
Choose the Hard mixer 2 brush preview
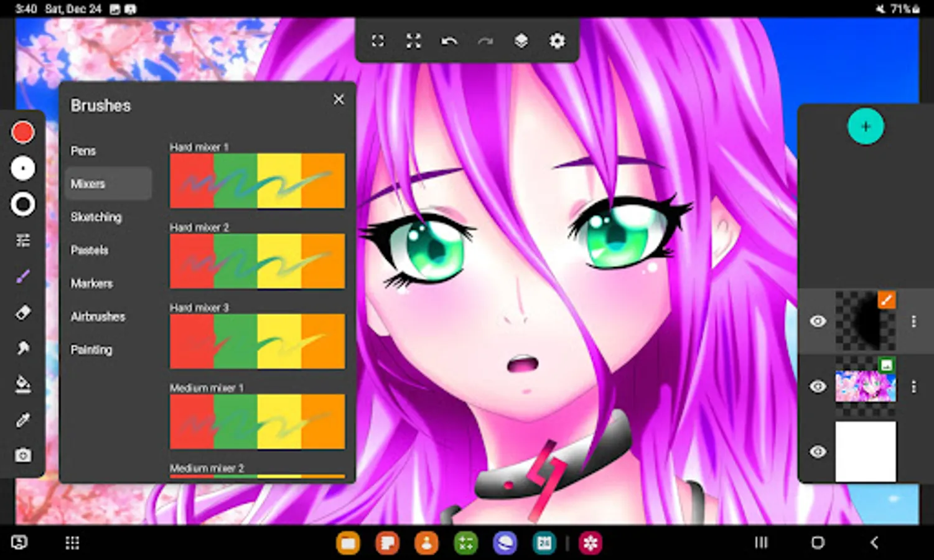pyautogui.click(x=257, y=261)
